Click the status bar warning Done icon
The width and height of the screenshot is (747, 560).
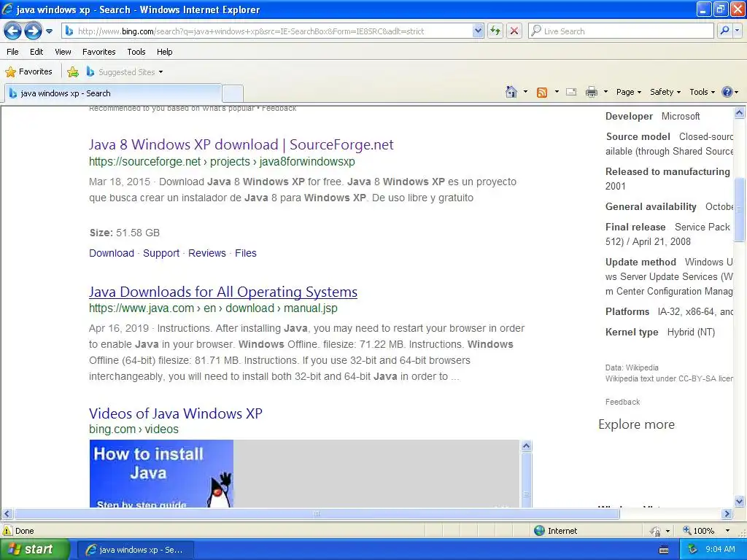(7, 531)
